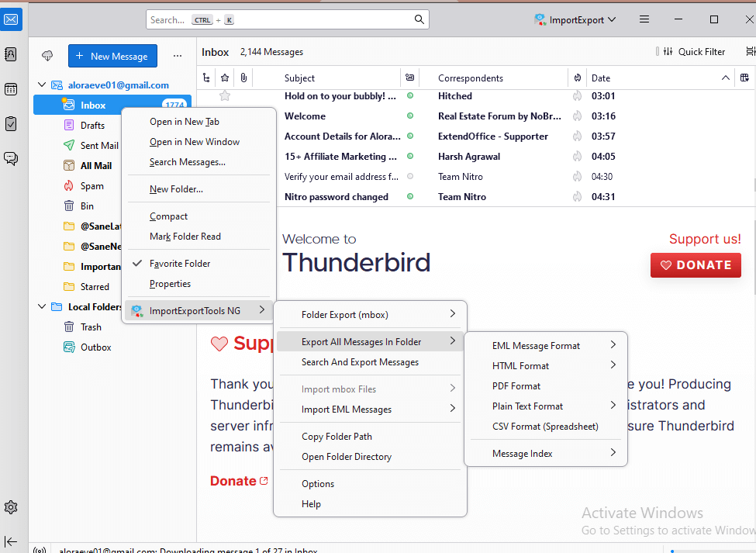The image size is (756, 553).
Task: Toggle the Quick Filter bar
Action: [695, 52]
